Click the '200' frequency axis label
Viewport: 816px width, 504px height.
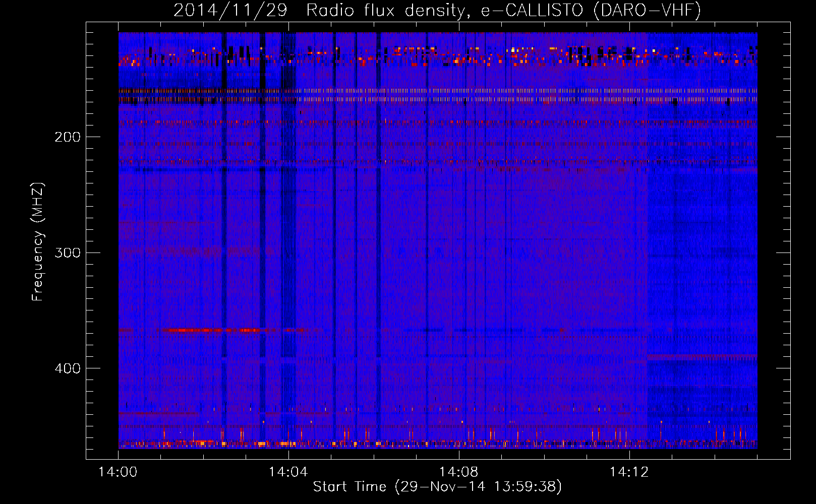tap(68, 137)
